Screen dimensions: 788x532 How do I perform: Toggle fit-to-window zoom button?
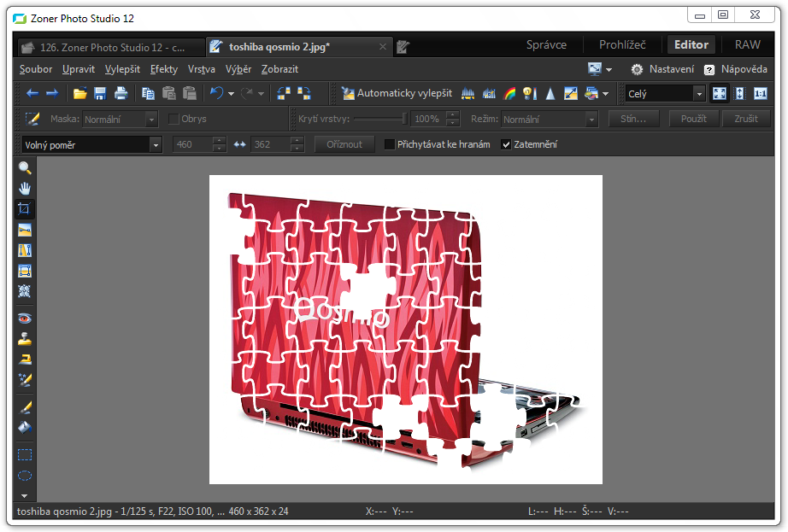pyautogui.click(x=720, y=93)
